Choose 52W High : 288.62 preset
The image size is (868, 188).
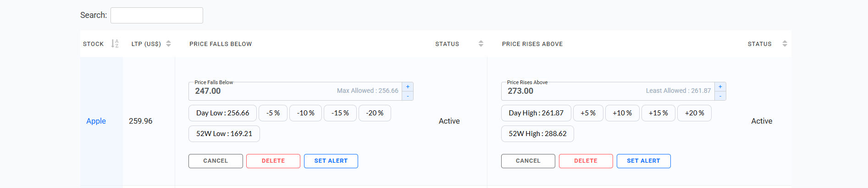click(537, 134)
